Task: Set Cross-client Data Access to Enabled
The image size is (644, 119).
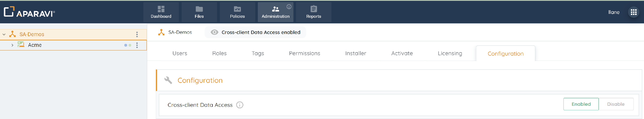Action: click(581, 104)
